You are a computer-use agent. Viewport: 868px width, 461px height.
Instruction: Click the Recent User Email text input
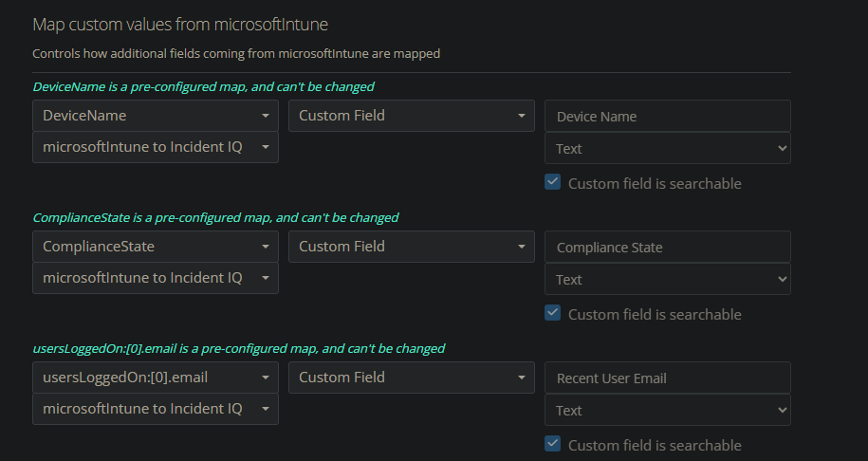[x=668, y=378]
